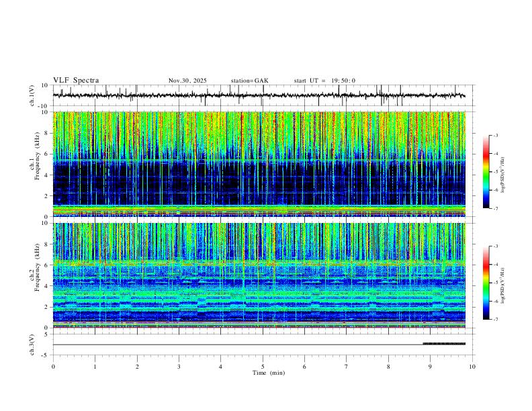
Task: Click the ch.3 flat voltage trace
Action: (238, 345)
